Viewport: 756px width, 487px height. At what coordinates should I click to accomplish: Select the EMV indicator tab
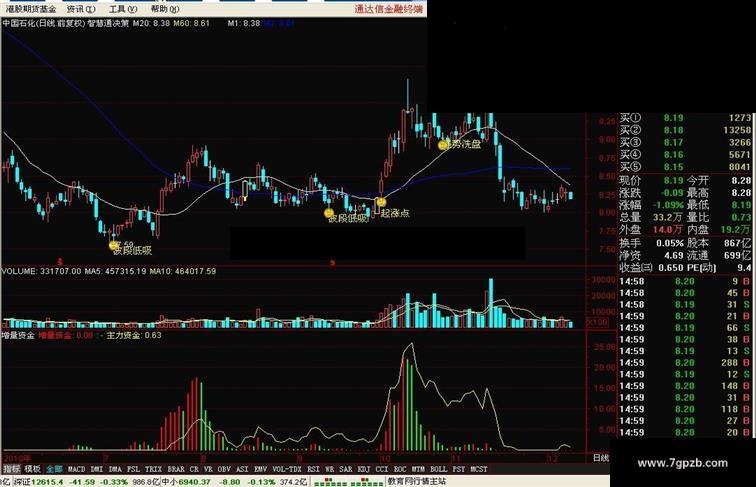click(x=261, y=469)
